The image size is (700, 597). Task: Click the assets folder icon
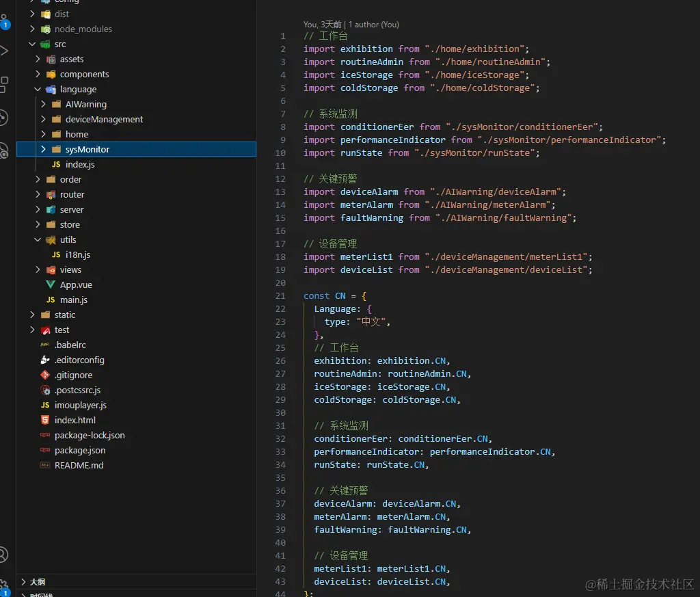pyautogui.click(x=51, y=59)
